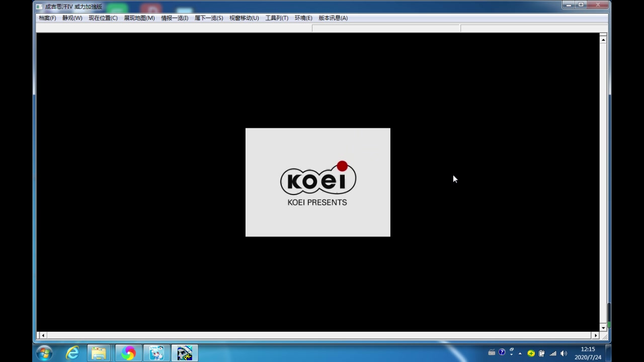Open the volume speaker tray icon
Image resolution: width=644 pixels, height=362 pixels.
click(563, 353)
